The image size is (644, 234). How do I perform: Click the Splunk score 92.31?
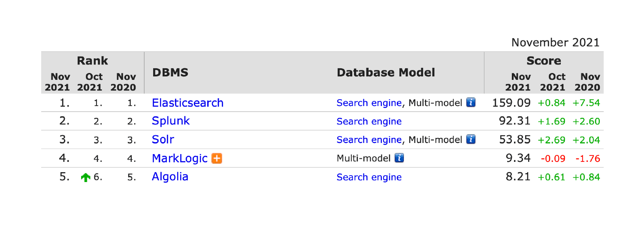[515, 122]
